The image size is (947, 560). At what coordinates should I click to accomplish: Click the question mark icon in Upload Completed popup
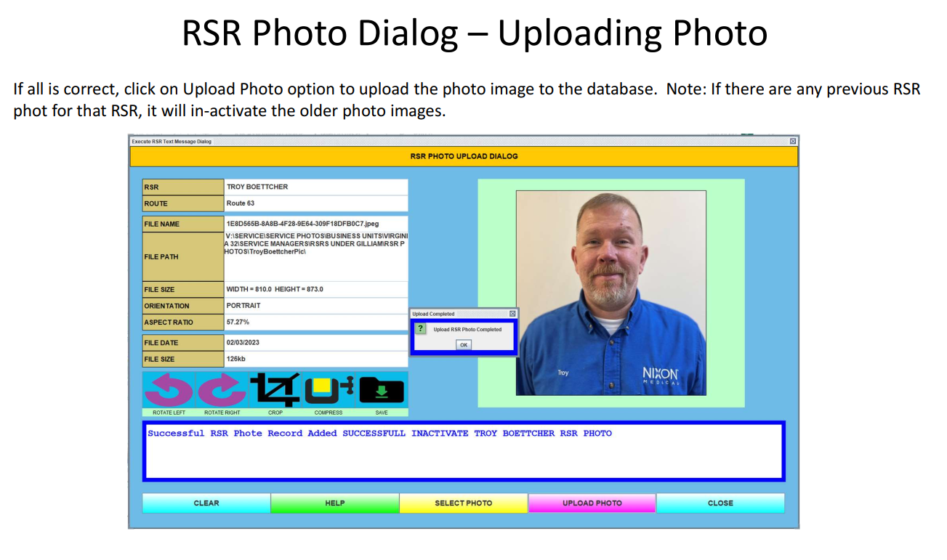tap(421, 329)
